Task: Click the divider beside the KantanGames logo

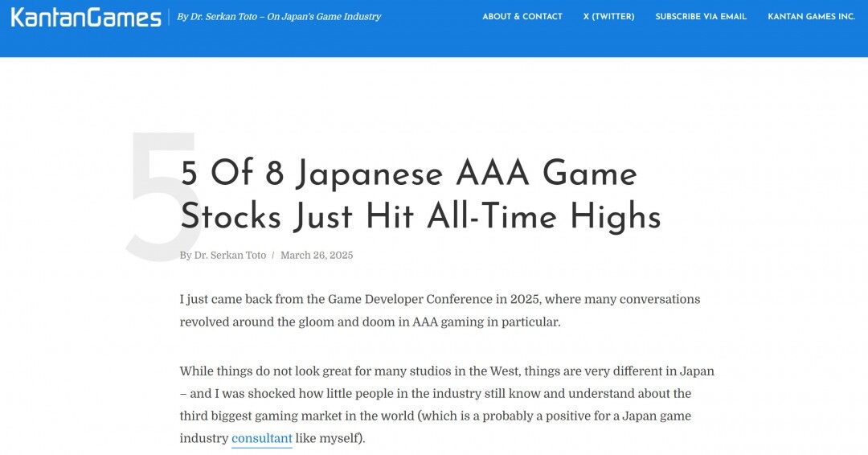Action: 169,17
